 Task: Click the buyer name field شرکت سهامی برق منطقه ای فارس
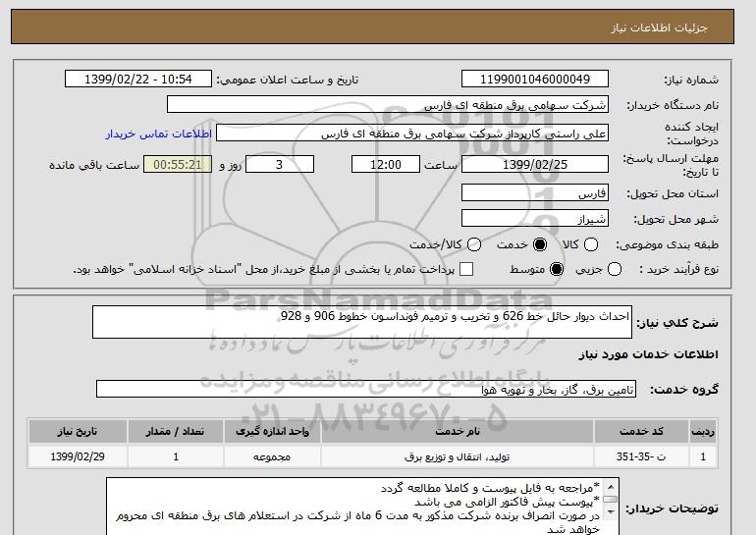pos(388,105)
